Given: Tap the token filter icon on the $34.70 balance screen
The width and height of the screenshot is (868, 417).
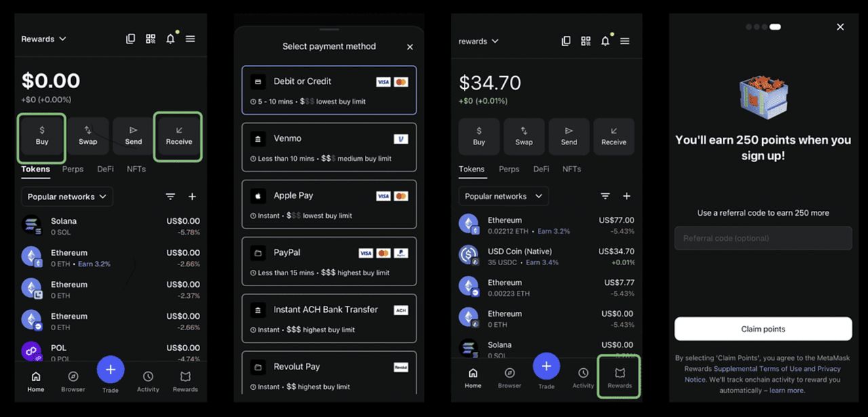Looking at the screenshot, I should click(x=605, y=196).
